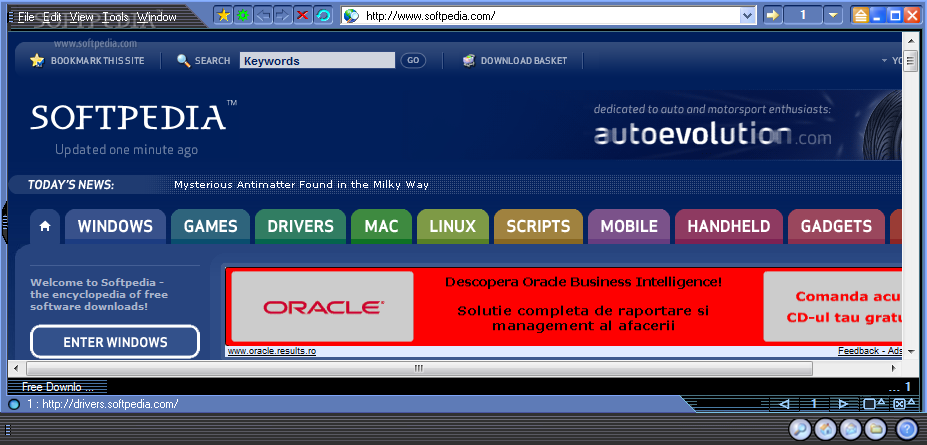The width and height of the screenshot is (927, 445).
Task: Click the orange eject-style icon near window controls
Action: (860, 16)
